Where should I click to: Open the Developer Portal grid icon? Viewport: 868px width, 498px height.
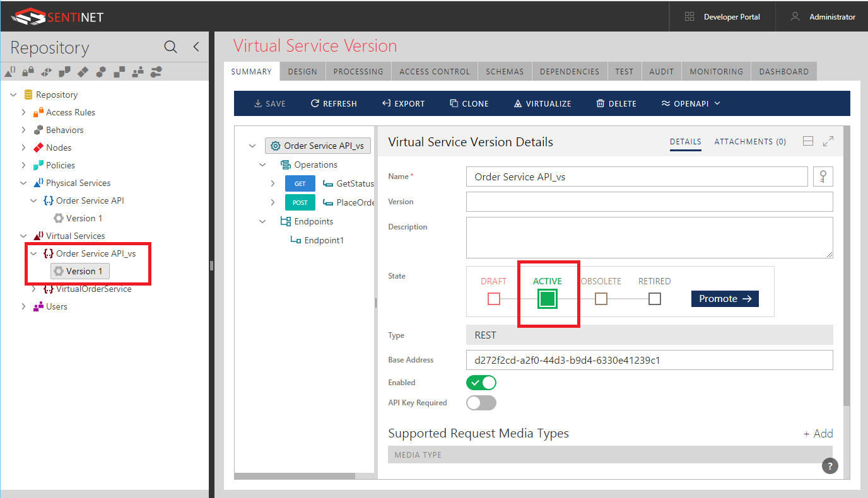pyautogui.click(x=689, y=16)
